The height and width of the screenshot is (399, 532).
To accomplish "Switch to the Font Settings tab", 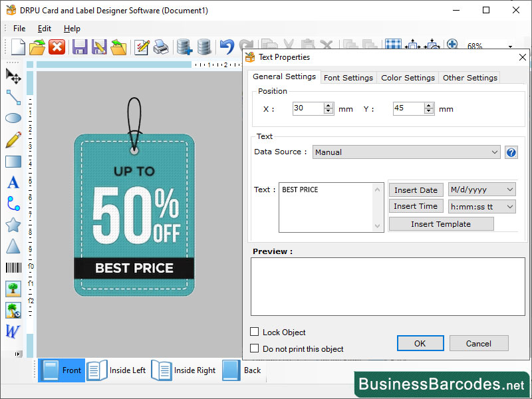I will tap(348, 77).
